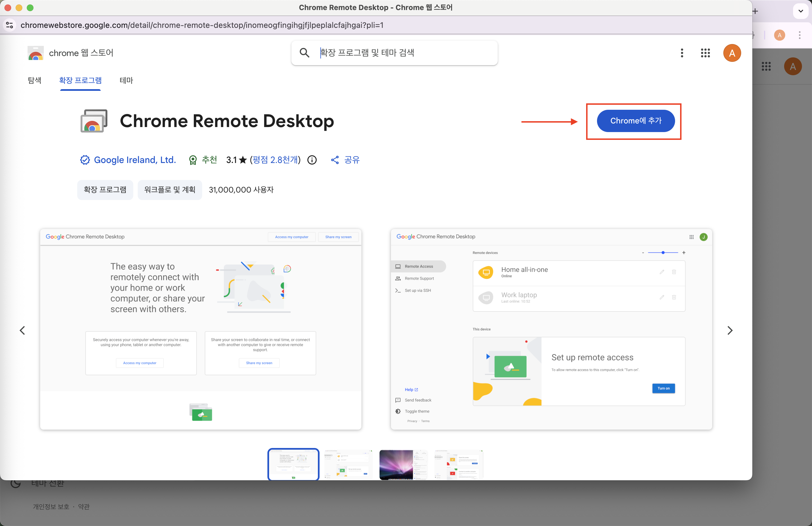The height and width of the screenshot is (526, 812).
Task: Switch to the 테마 tab
Action: pyautogui.click(x=126, y=81)
